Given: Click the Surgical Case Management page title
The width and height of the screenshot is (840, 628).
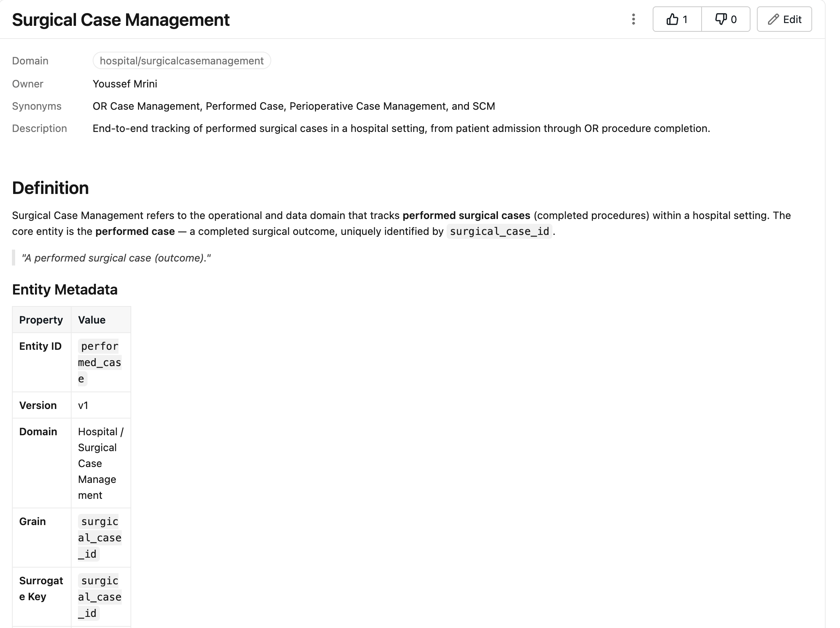Looking at the screenshot, I should 121,20.
